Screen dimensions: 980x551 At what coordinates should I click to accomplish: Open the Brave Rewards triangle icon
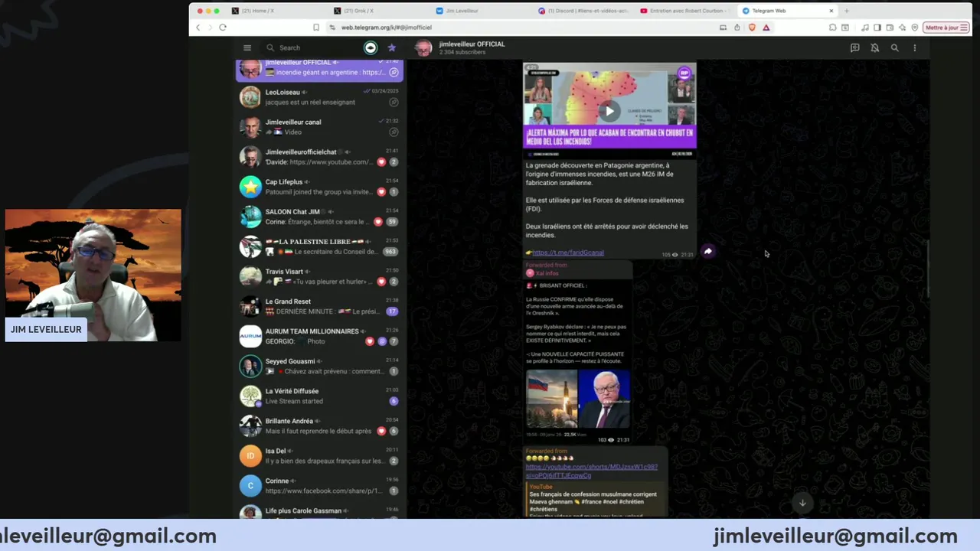click(x=766, y=28)
